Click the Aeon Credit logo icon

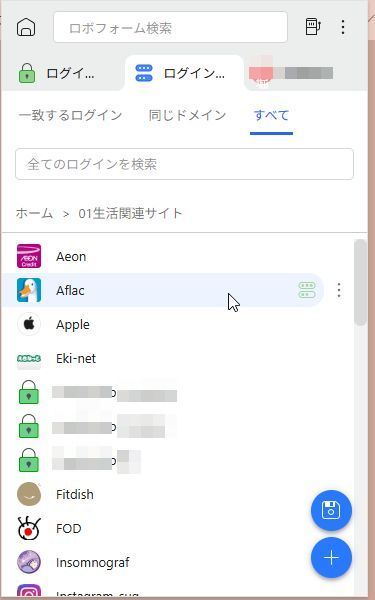pos(29,256)
